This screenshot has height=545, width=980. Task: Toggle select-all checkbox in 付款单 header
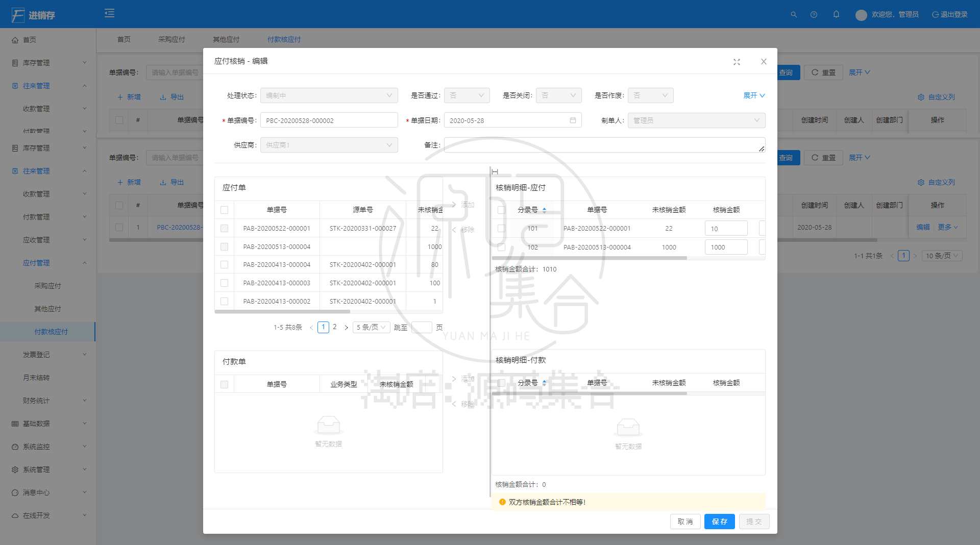click(224, 384)
